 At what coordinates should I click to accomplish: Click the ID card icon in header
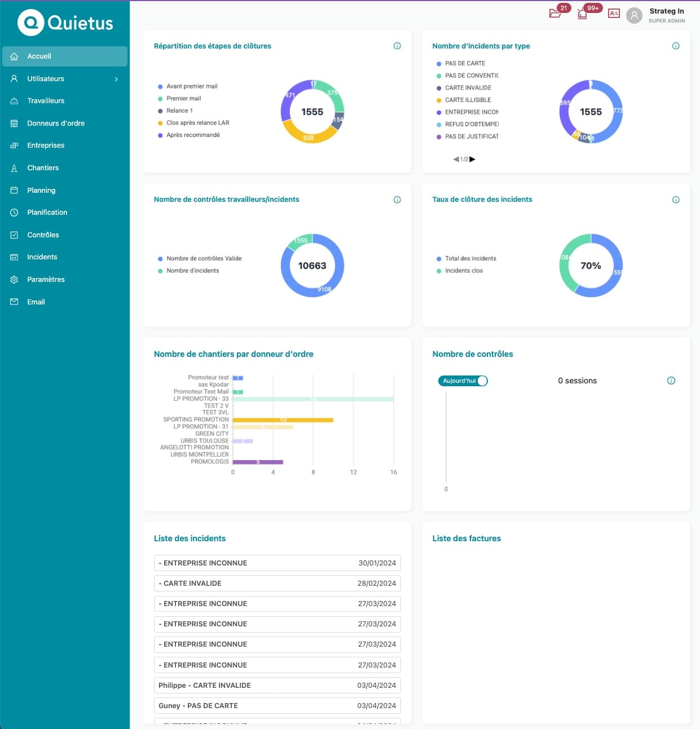[614, 14]
